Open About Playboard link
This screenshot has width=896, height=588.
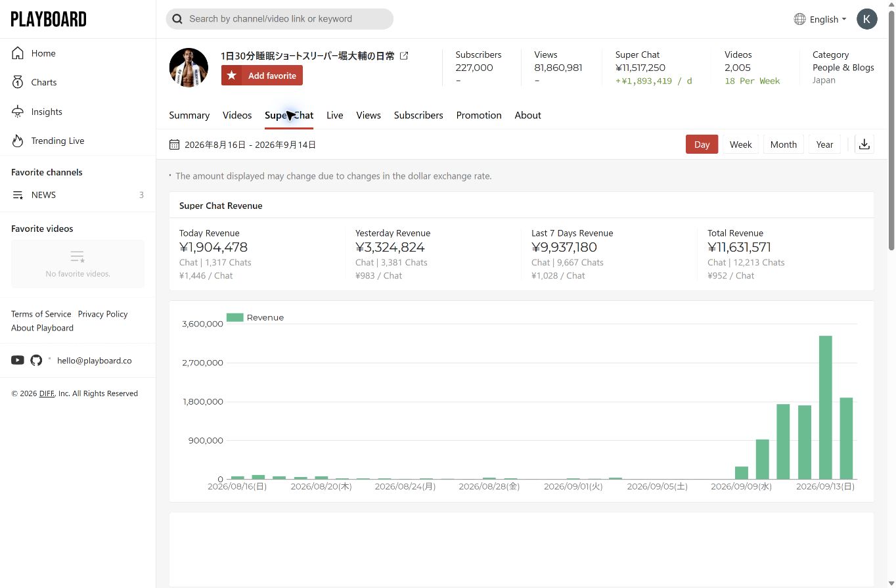pyautogui.click(x=42, y=328)
